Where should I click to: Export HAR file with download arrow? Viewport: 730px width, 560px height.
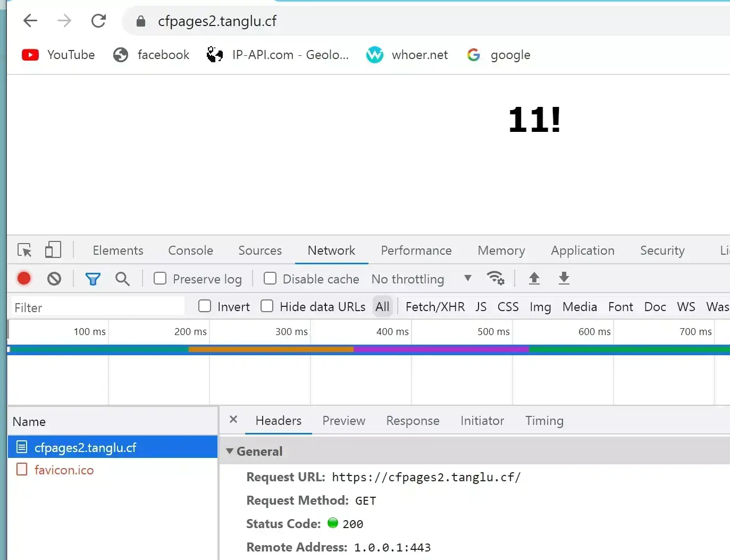[x=564, y=278]
